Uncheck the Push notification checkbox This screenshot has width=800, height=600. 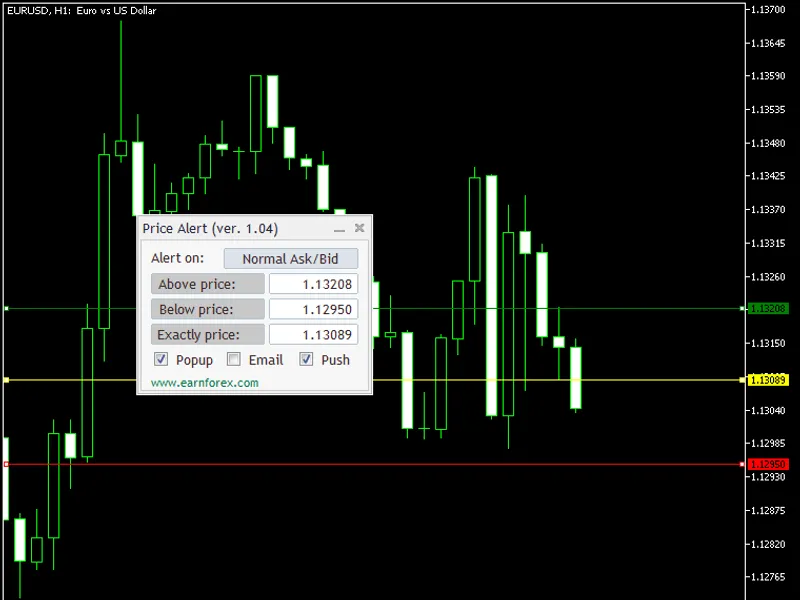306,359
